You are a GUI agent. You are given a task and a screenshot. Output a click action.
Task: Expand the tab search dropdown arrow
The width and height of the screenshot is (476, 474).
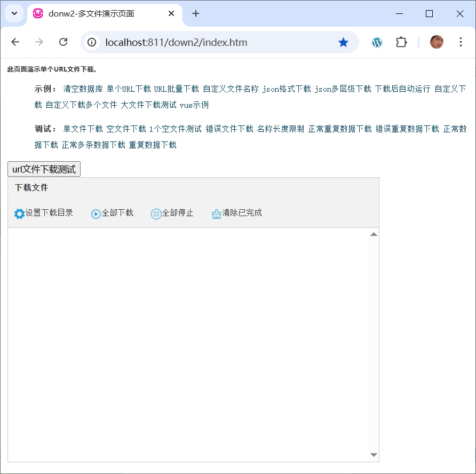click(x=14, y=13)
